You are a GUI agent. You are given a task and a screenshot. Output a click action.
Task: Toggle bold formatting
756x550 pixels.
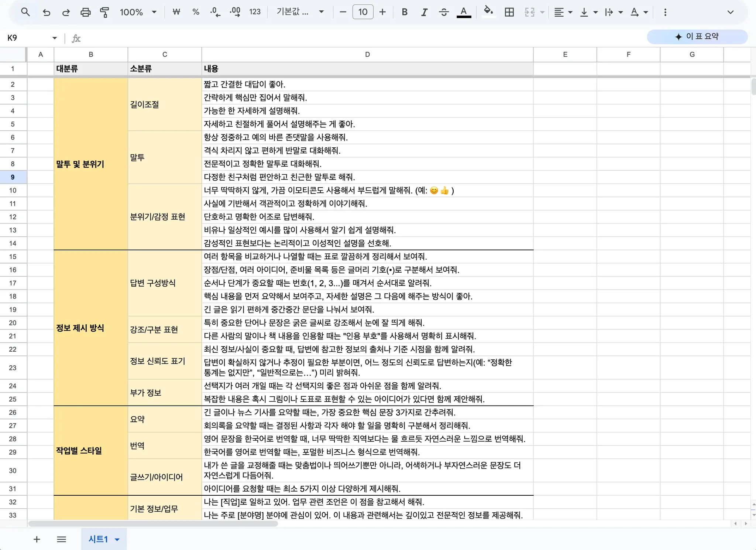point(405,12)
